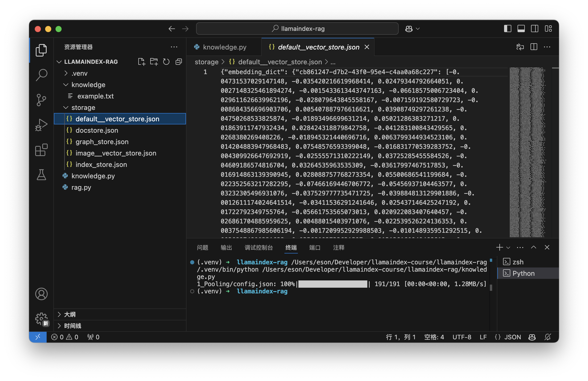
Task: Open the new terminal profile dropdown arrow
Action: pyautogui.click(x=508, y=248)
